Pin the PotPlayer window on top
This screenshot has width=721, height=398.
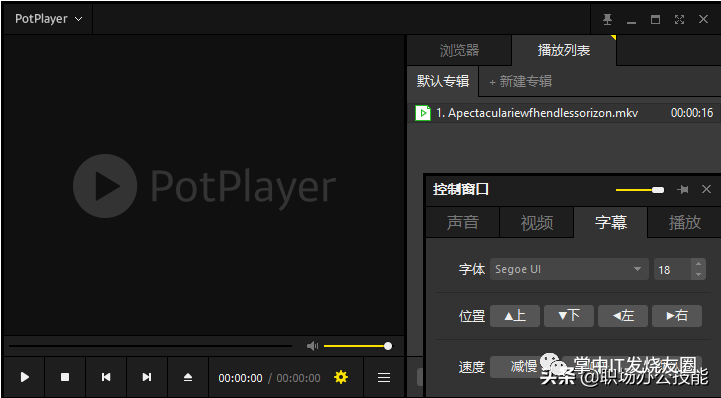click(607, 19)
